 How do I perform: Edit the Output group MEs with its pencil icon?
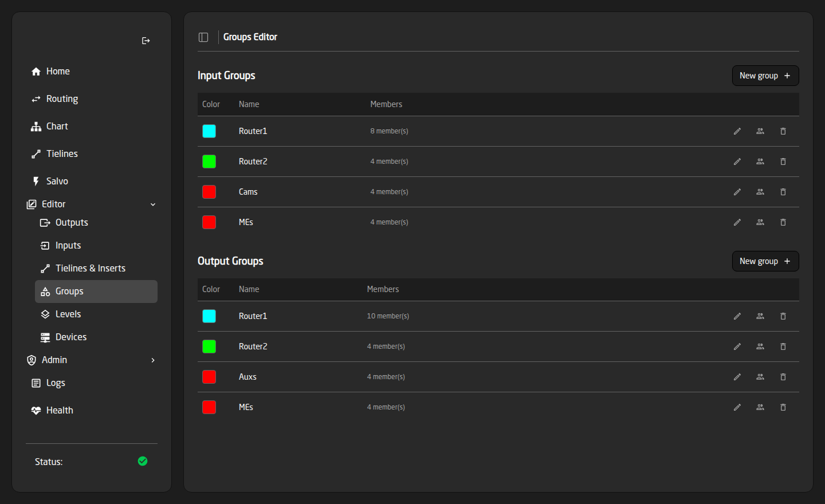737,407
